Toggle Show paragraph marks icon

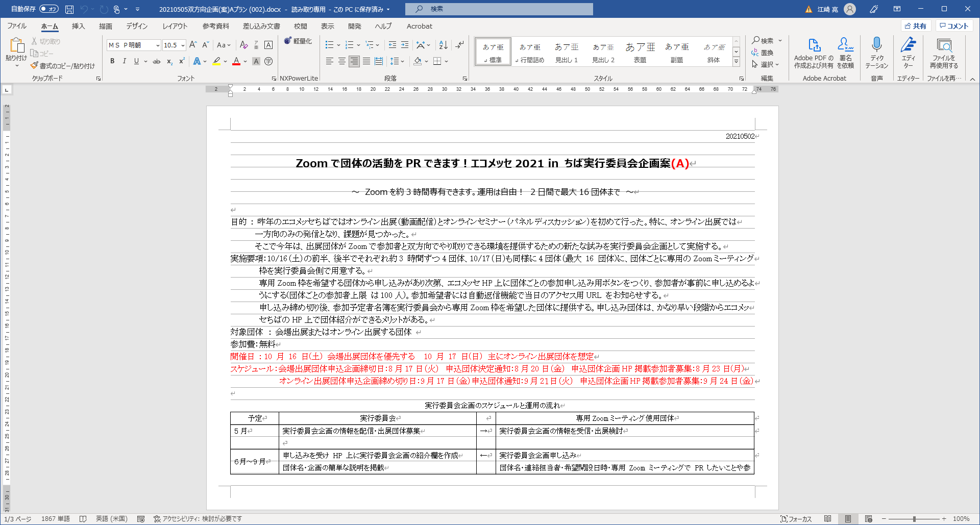pos(460,45)
